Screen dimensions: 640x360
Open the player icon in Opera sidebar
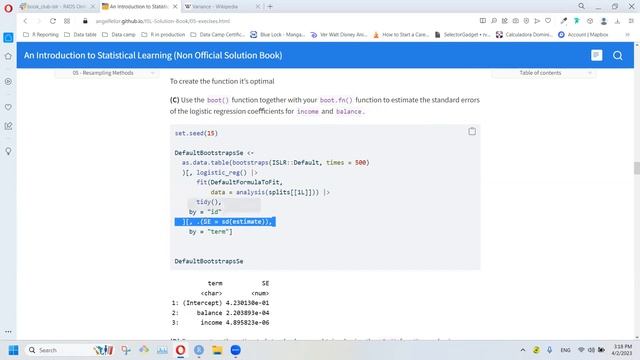point(8,81)
